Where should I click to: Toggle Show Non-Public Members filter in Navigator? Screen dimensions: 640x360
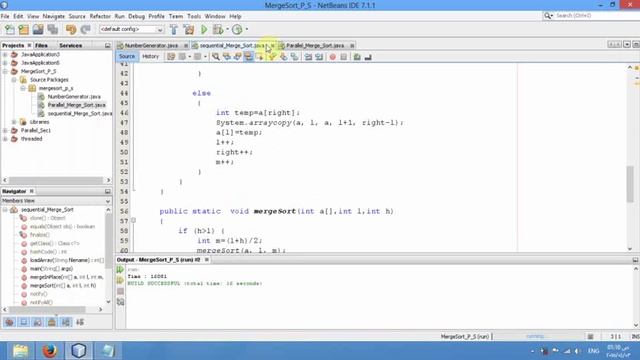pyautogui.click(x=52, y=322)
